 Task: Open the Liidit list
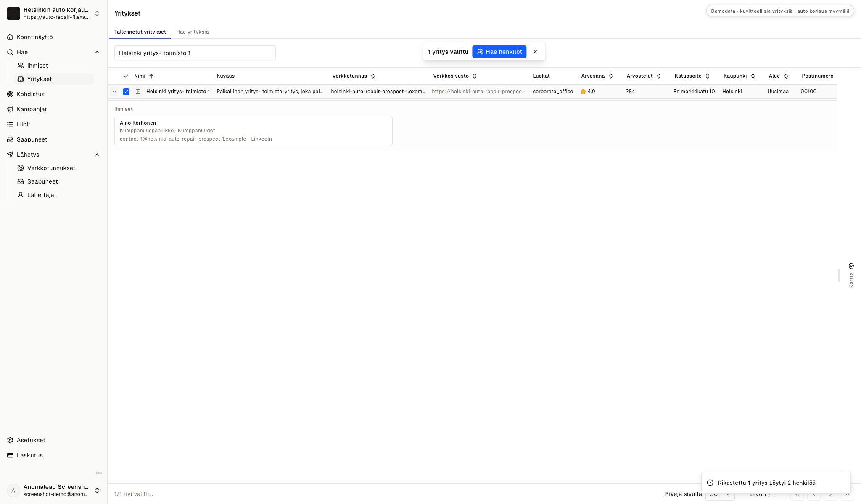tap(24, 124)
